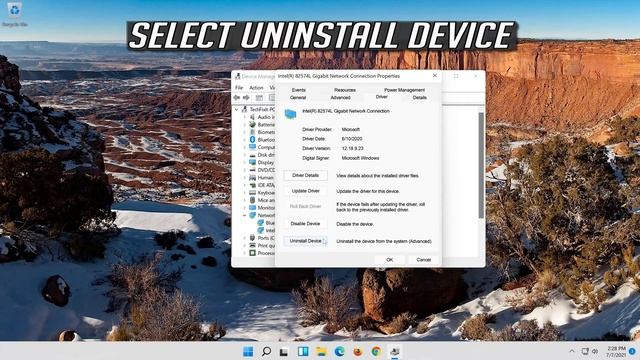The height and width of the screenshot is (360, 640).
Task: Click the network adapter icon in properties dialog
Action: tap(290, 114)
